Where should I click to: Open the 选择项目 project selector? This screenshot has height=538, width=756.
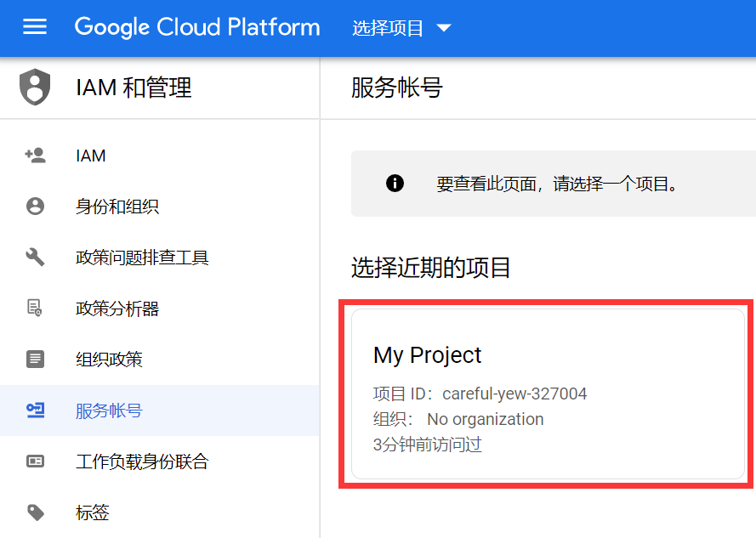click(x=389, y=28)
